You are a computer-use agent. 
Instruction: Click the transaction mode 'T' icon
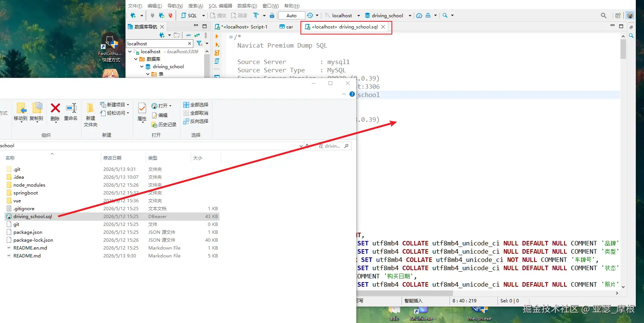click(x=256, y=15)
